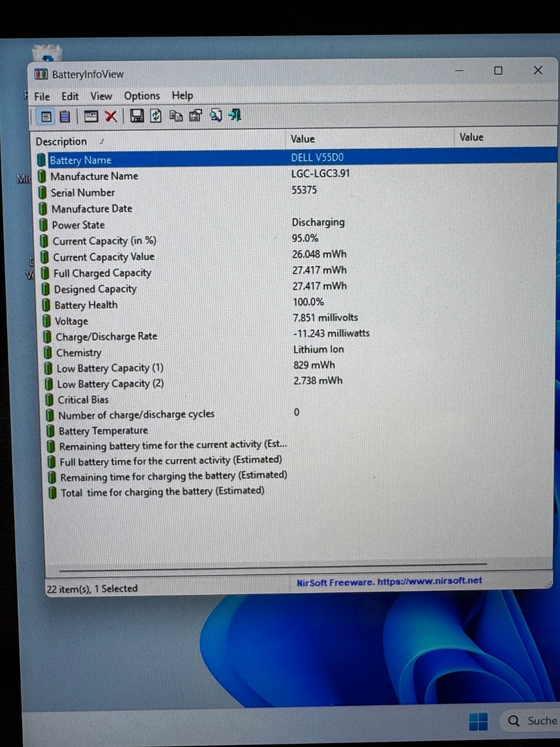Select the Battery Temperature row label
The height and width of the screenshot is (747, 560).
point(103,430)
